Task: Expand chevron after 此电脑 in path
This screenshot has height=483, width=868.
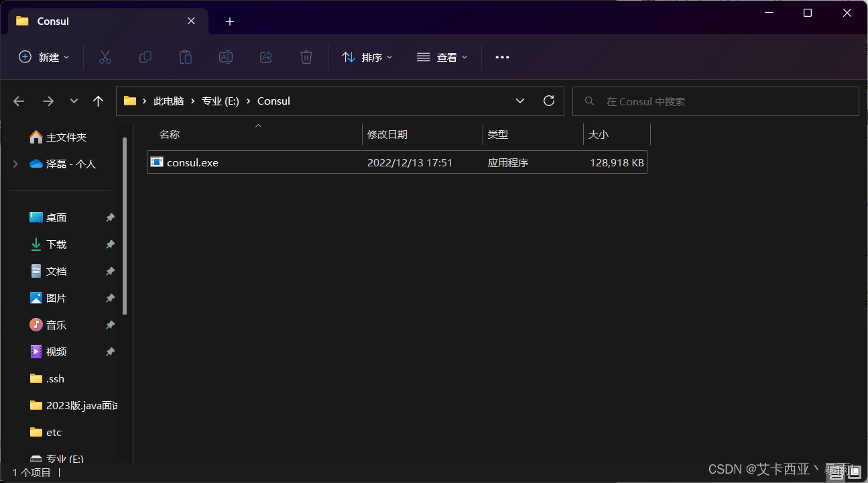Action: [x=192, y=101]
